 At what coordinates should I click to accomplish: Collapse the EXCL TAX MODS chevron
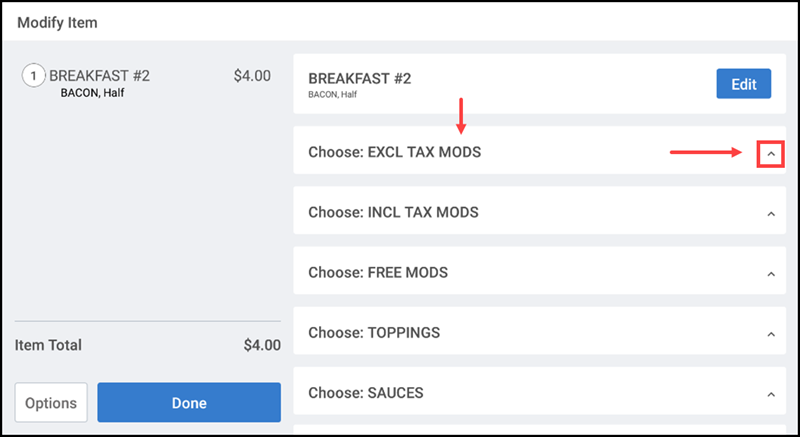point(770,154)
